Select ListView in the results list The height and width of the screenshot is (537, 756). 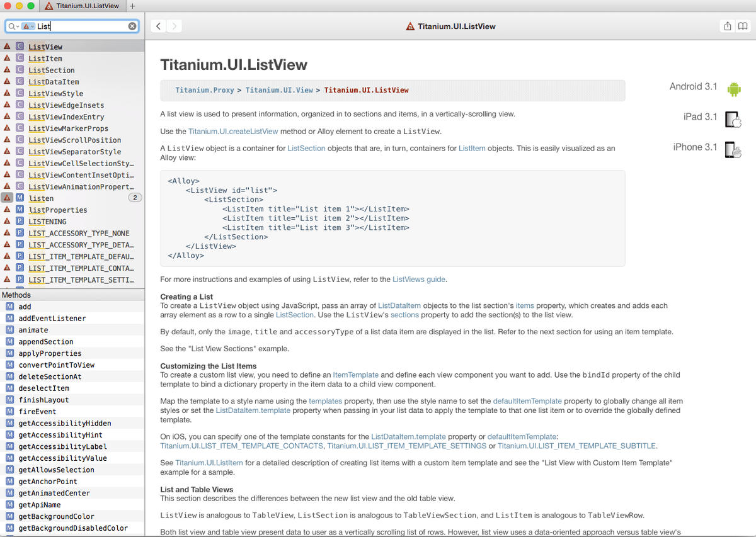72,47
